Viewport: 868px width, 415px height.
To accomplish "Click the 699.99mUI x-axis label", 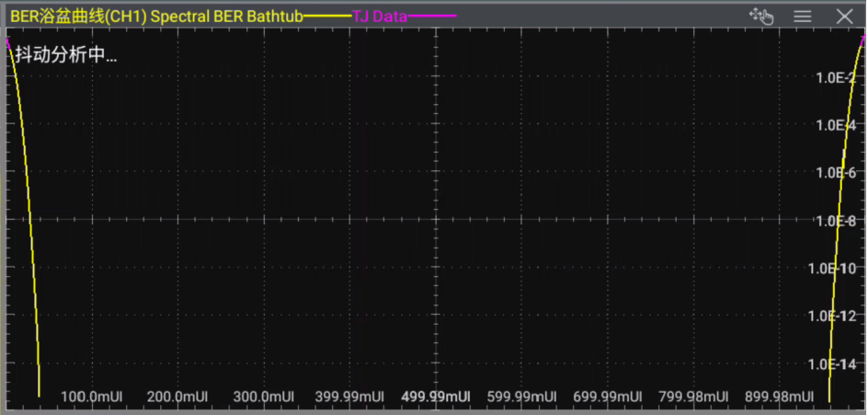I will pyautogui.click(x=608, y=397).
